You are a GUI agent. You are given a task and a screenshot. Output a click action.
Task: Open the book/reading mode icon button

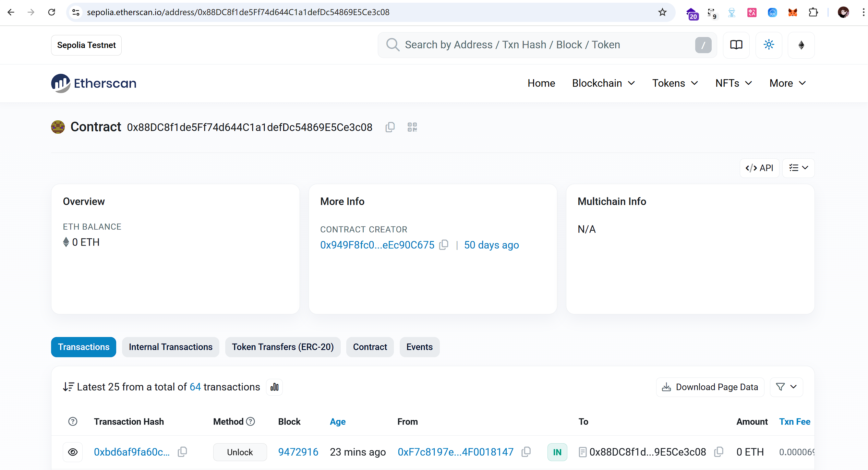[736, 45]
